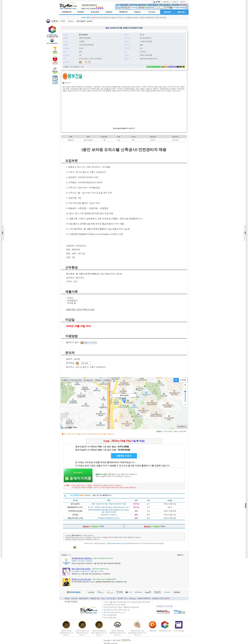The image size is (248, 644).
Task: Zoom out the map with minus button
Action: tap(185, 405)
